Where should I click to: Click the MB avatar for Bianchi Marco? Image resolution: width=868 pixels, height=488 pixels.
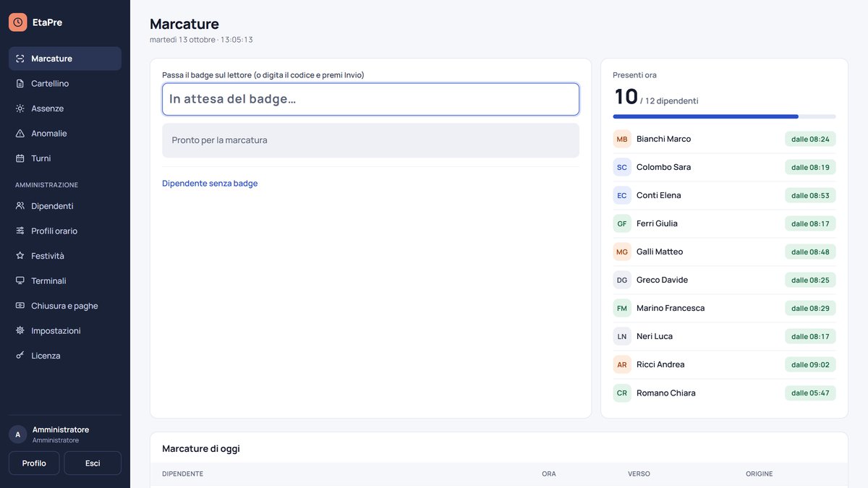click(622, 139)
